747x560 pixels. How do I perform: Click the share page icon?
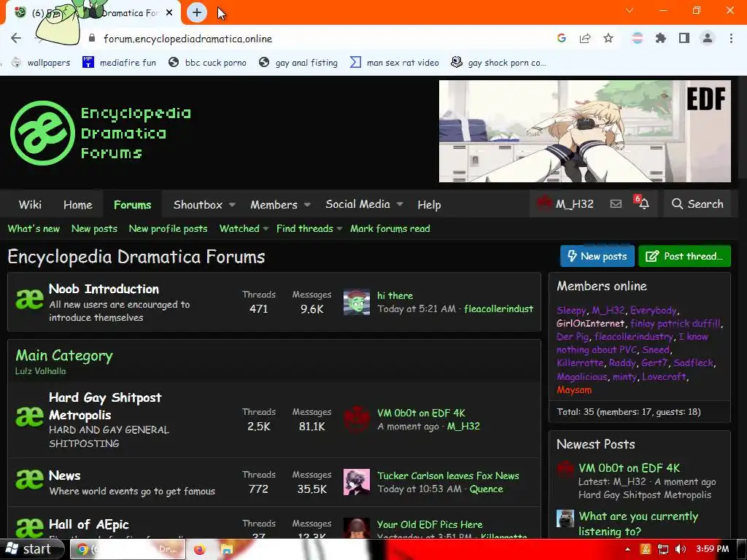point(585,38)
